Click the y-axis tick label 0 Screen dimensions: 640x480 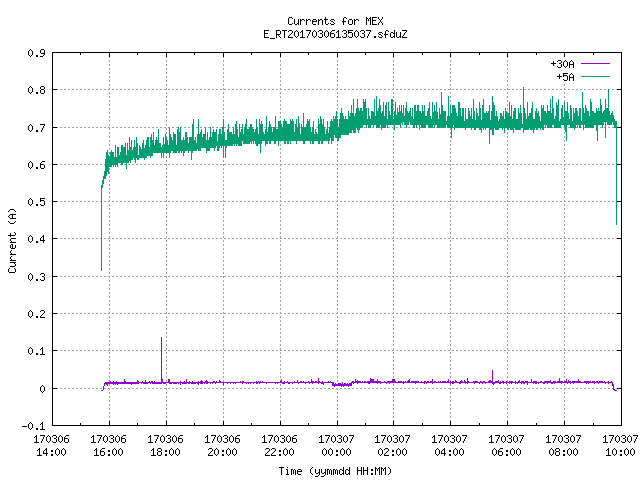42,389
